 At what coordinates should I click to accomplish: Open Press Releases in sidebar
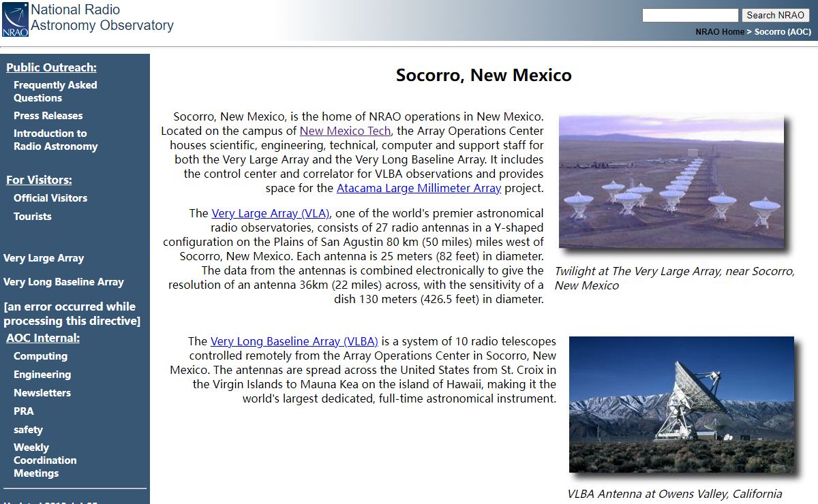tap(48, 116)
